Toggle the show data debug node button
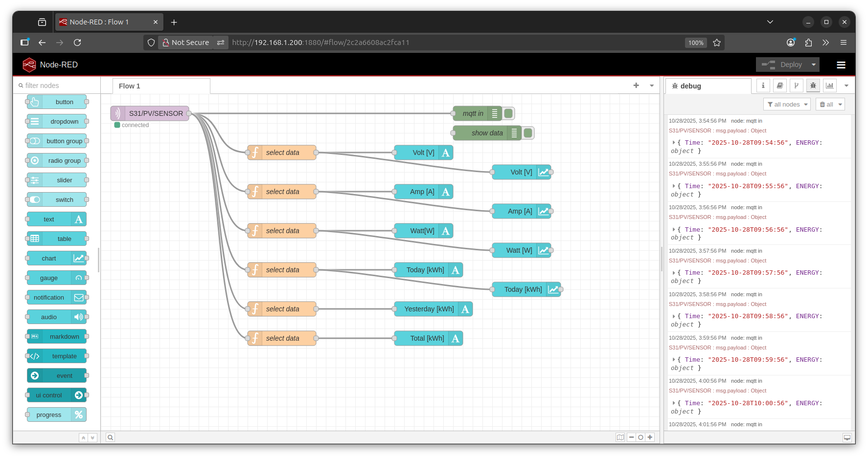This screenshot has height=458, width=868. [x=528, y=133]
